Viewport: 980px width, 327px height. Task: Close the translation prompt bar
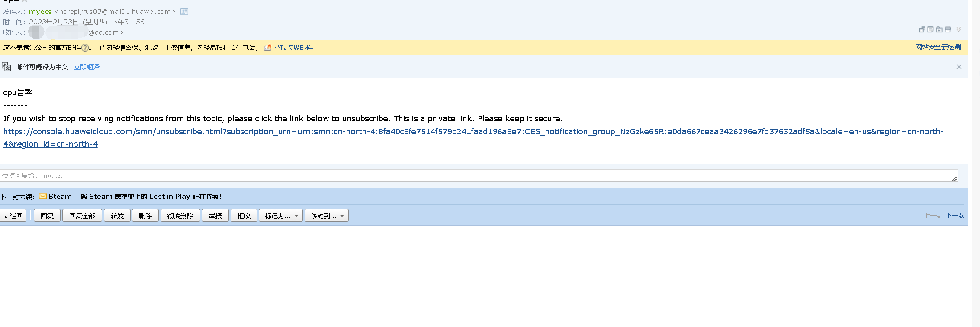tap(959, 67)
